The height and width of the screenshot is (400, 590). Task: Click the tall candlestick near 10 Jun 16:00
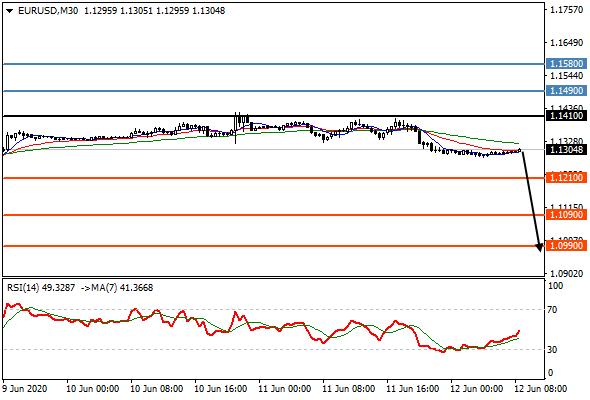[236, 128]
